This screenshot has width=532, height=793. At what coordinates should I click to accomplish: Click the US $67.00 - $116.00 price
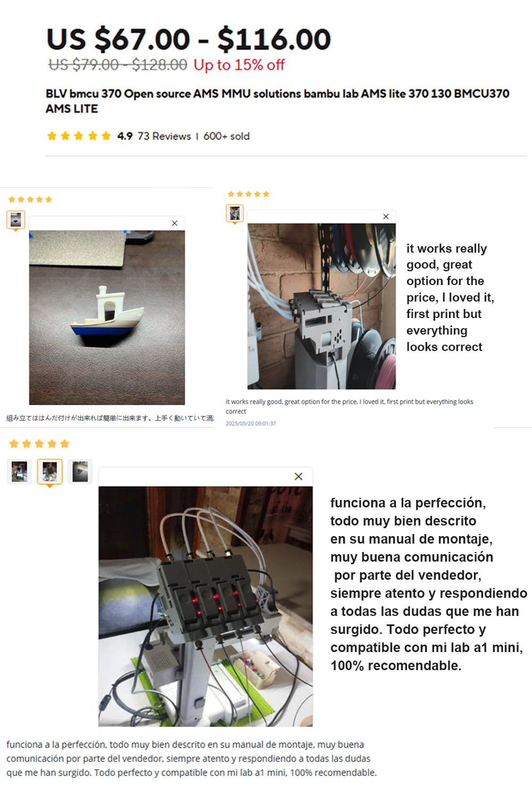pyautogui.click(x=189, y=39)
